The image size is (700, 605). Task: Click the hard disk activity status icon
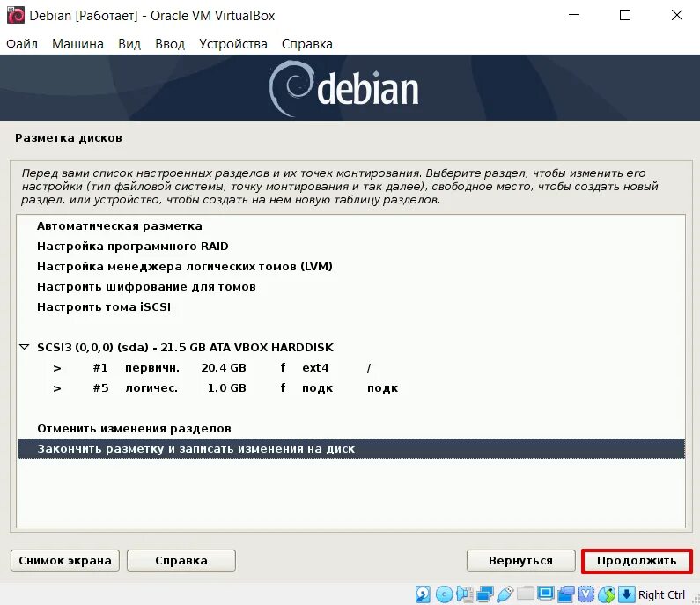tap(423, 594)
